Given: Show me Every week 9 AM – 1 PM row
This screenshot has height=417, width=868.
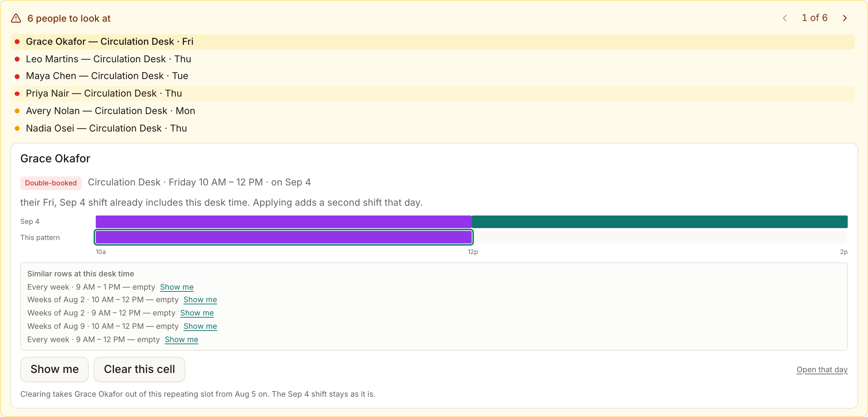Looking at the screenshot, I should click(x=177, y=287).
